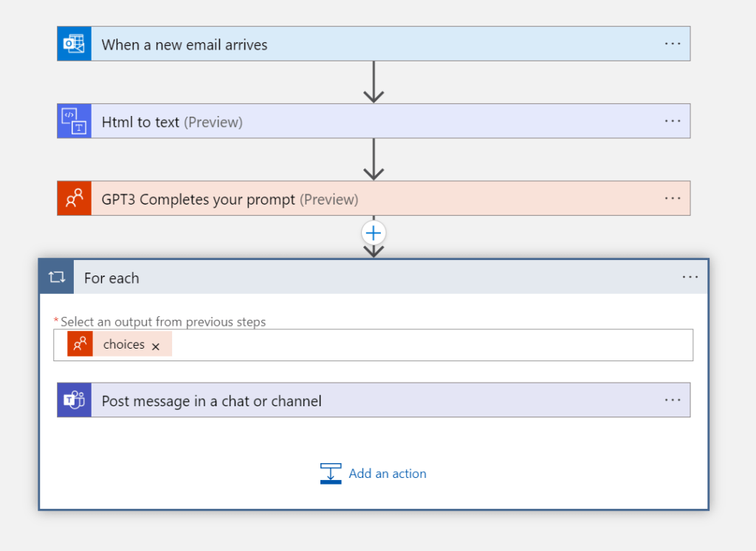
Task: Click the output field containing the choices token
Action: tap(373, 345)
